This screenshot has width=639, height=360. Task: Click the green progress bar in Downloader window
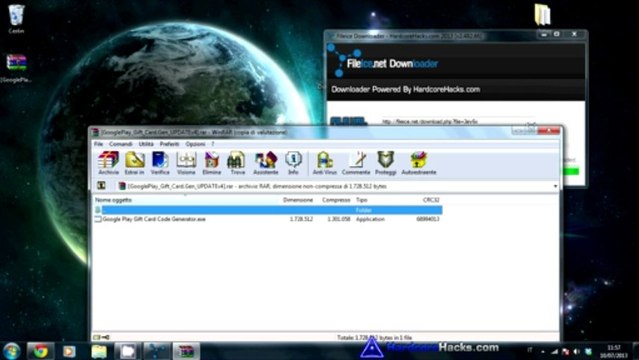(571, 172)
